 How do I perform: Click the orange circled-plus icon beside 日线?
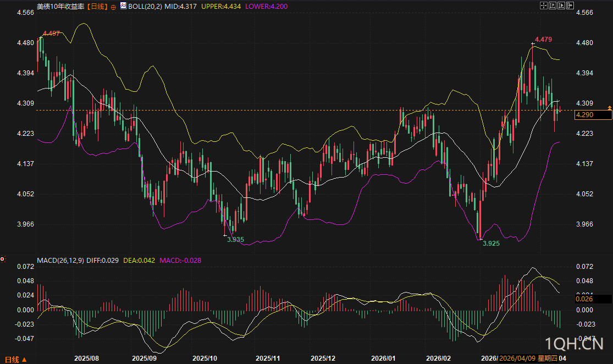(113, 6)
